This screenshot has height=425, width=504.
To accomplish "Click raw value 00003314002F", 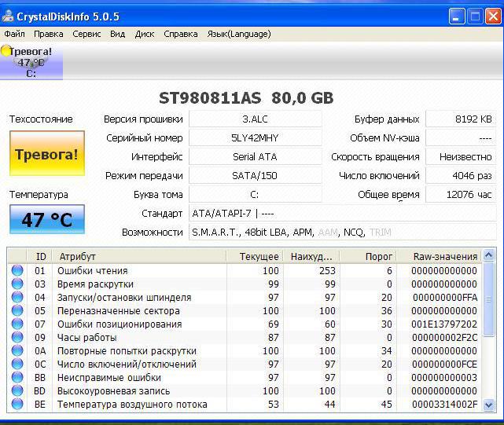I will tap(444, 405).
